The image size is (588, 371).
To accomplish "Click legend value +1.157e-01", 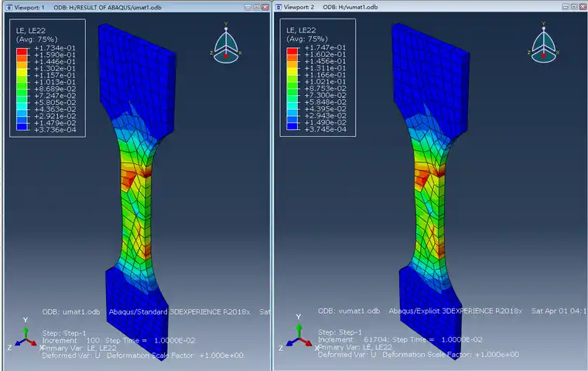I will [x=55, y=75].
